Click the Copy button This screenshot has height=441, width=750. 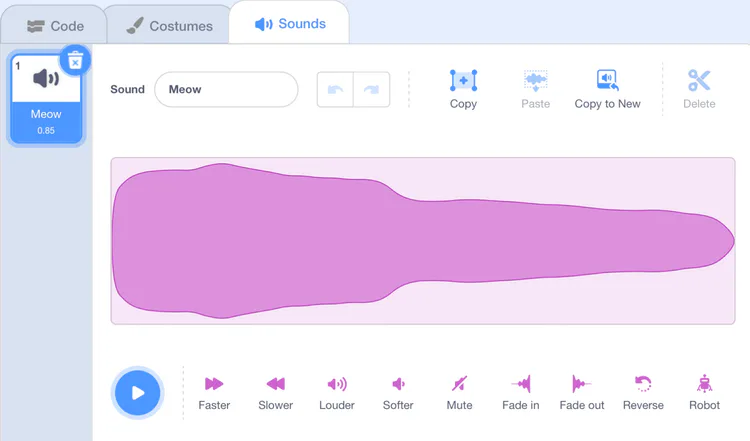[x=463, y=89]
